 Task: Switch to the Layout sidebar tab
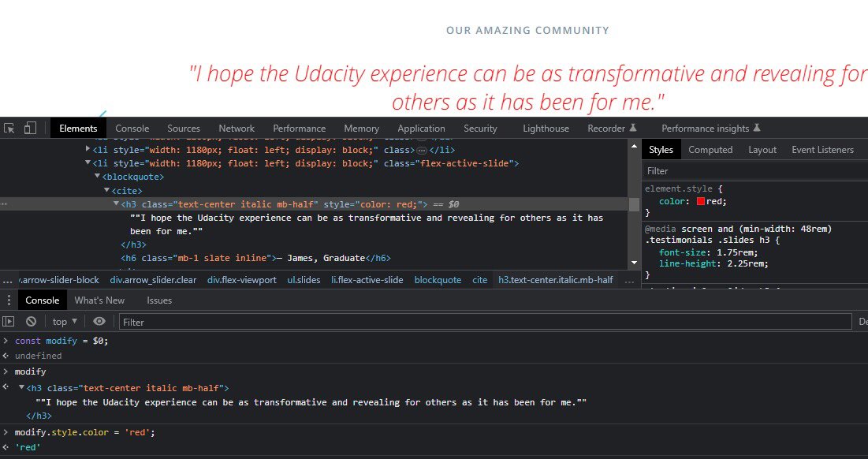(x=762, y=150)
